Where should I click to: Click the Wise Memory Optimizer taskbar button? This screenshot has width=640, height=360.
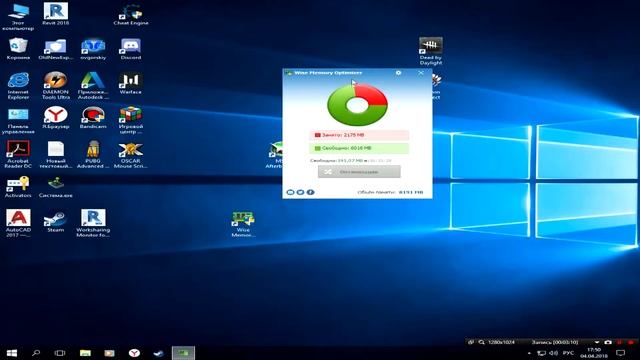pos(183,353)
